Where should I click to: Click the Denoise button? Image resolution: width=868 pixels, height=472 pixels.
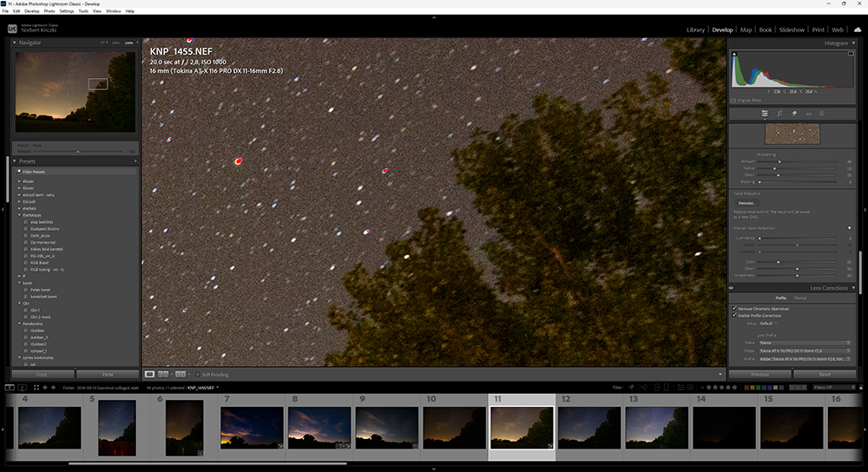746,203
